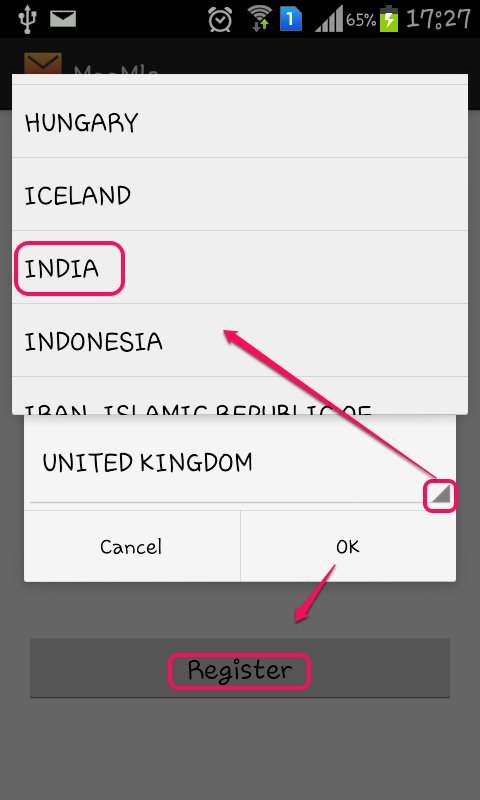480x800 pixels.
Task: Tap Cancel in the dialog
Action: click(132, 546)
